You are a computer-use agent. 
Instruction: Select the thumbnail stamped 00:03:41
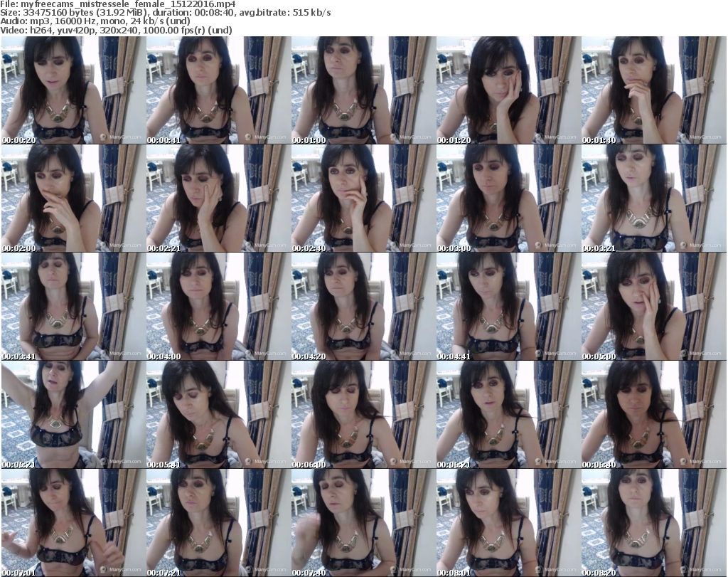coord(73,306)
